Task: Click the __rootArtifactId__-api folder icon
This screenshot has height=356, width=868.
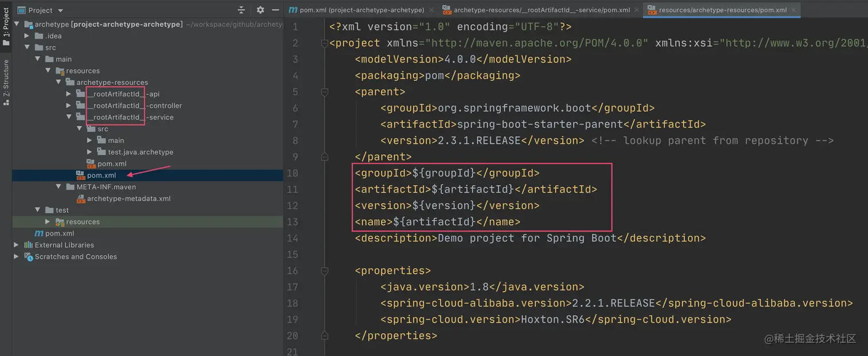Action: tap(81, 94)
